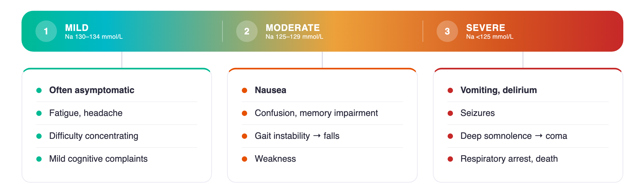Image resolution: width=644 pixels, height=187 pixels.
Task: Click green bullet beside Often asymptomatic
Action: [39, 90]
